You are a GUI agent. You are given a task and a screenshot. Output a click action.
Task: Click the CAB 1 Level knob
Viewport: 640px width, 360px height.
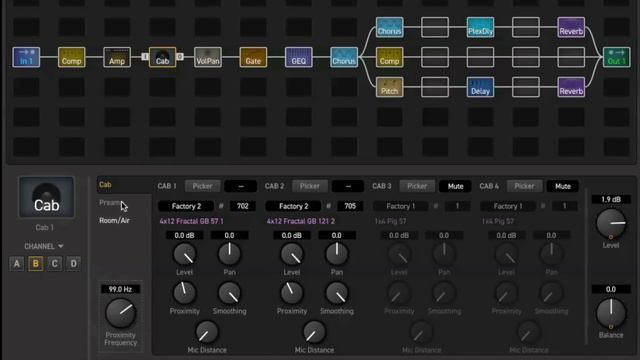point(184,254)
